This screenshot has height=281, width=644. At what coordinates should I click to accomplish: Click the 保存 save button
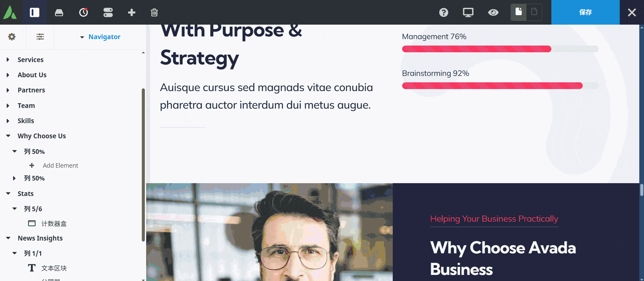585,12
